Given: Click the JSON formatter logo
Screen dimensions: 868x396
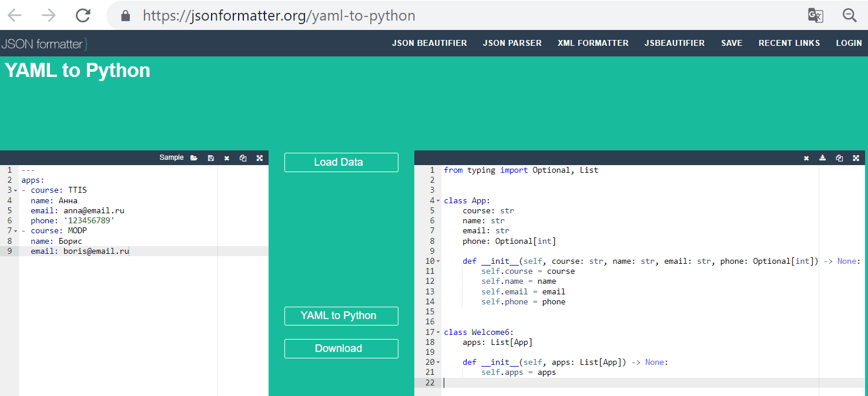Looking at the screenshot, I should tap(45, 43).
